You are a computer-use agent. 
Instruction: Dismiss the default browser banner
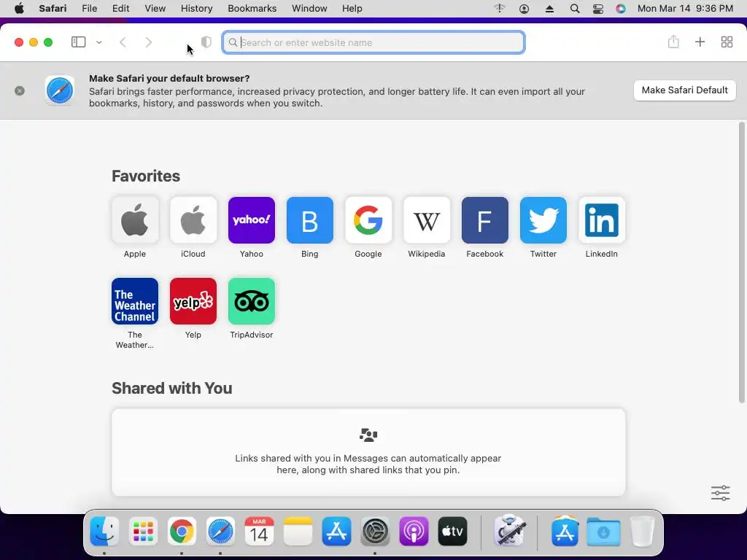click(20, 90)
